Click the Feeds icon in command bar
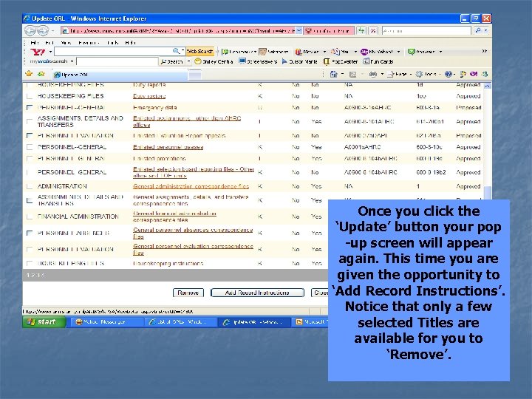 pos(352,74)
